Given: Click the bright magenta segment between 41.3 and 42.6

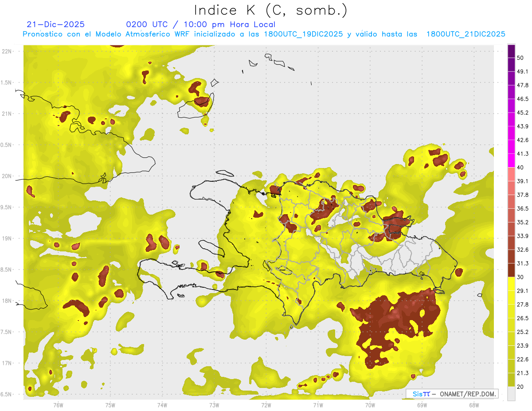Looking at the screenshot, I should coord(511,147).
